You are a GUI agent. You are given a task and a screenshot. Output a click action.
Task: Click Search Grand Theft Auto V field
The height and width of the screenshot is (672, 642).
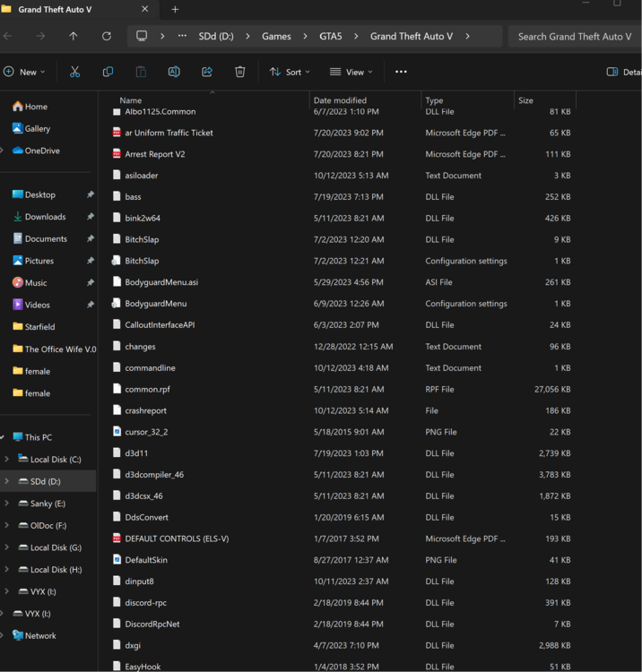pyautogui.click(x=575, y=37)
